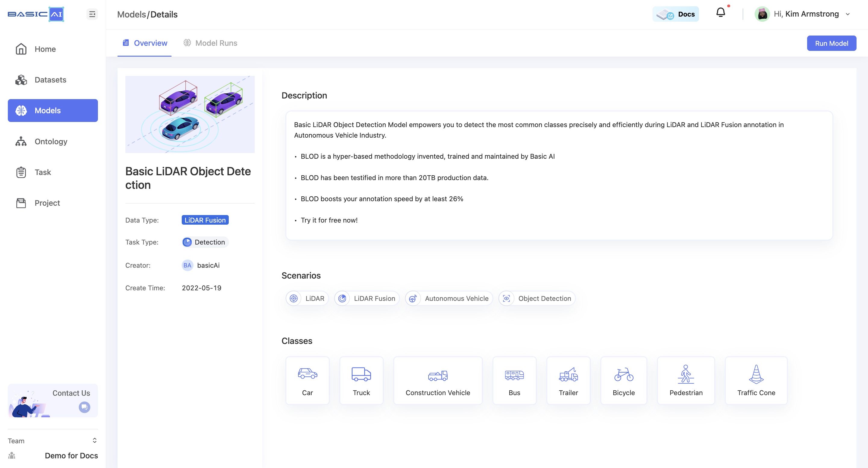Click the Detection task type icon
This screenshot has width=868, height=468.
(x=187, y=242)
